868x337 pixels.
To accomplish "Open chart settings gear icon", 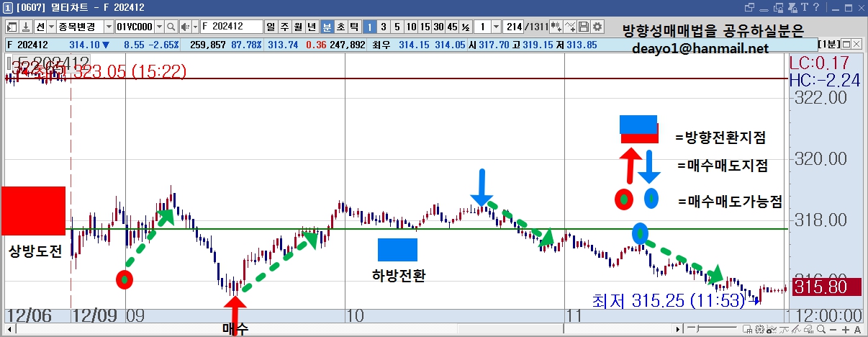I will pyautogui.click(x=597, y=27).
